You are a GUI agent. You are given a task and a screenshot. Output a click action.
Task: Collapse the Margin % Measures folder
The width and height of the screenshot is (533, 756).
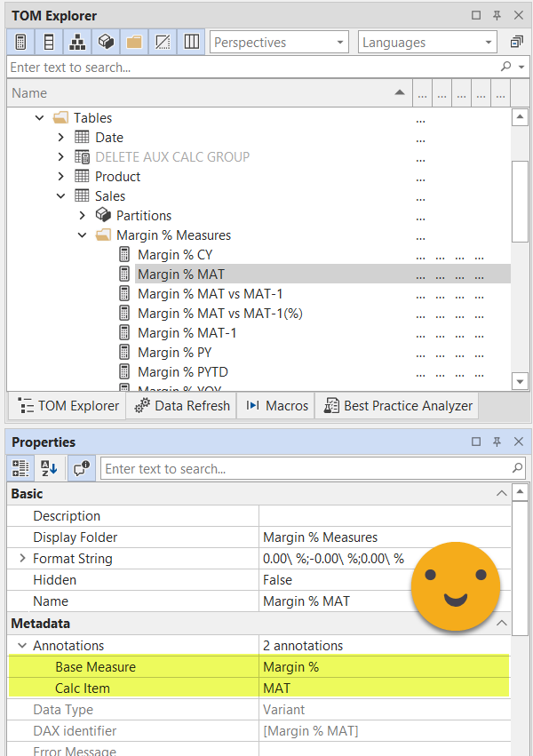[x=82, y=235]
